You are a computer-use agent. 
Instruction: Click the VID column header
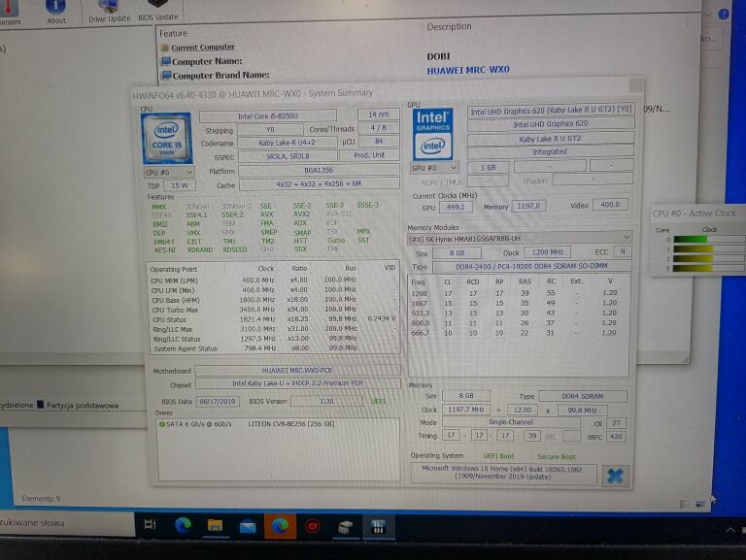(390, 268)
